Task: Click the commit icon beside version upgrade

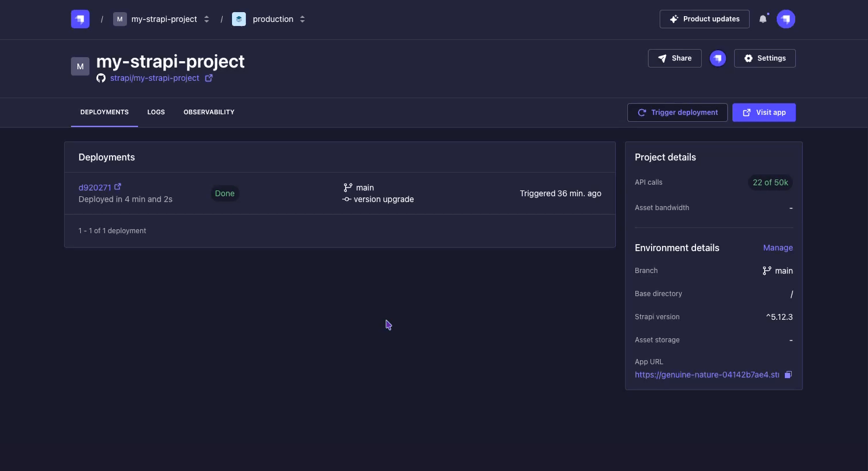Action: pos(347,199)
